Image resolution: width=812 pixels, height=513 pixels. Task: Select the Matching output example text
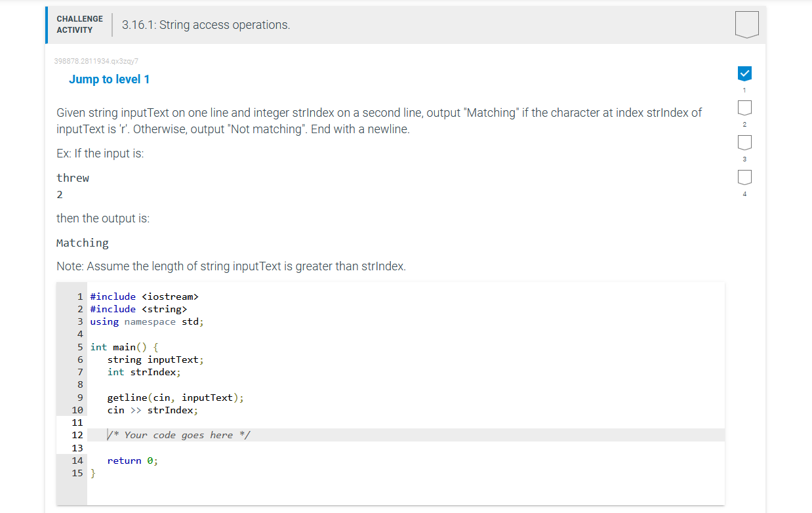[83, 242]
